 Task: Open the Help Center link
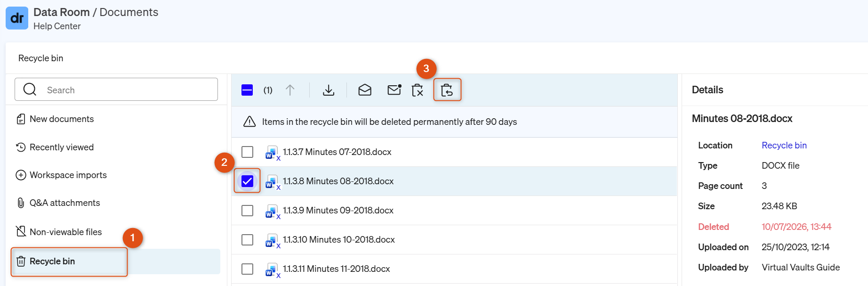point(57,26)
